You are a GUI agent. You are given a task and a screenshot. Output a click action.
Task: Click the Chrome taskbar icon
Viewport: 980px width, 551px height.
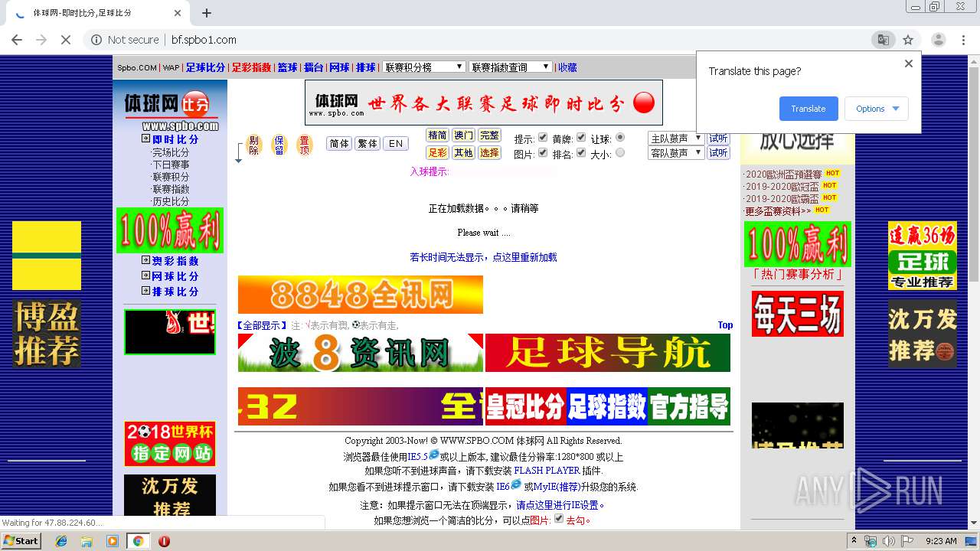[138, 541]
